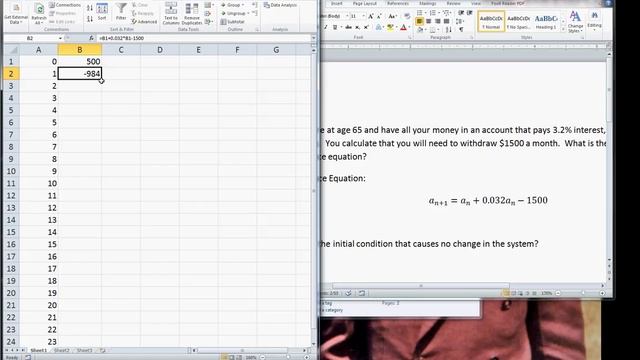Click Font Color red A in Word
The width and height of the screenshot is (640, 360).
click(x=403, y=27)
